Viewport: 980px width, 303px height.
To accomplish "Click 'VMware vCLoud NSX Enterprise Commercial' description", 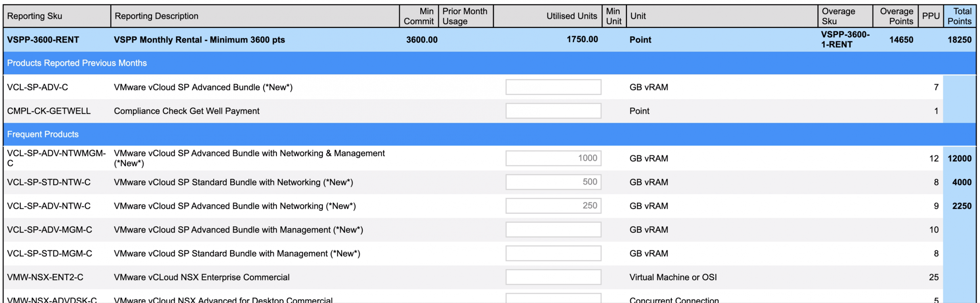I will click(202, 277).
